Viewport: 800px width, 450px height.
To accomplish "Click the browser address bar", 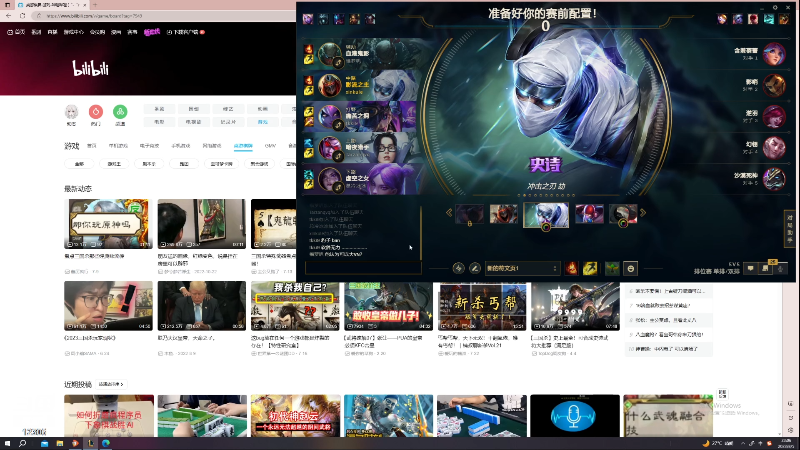I will 163,16.
